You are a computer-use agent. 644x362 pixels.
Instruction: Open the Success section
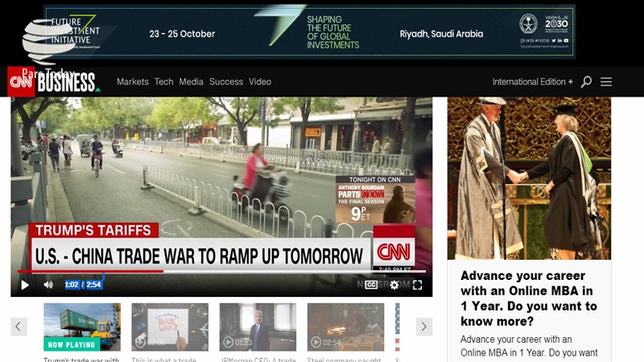(x=226, y=82)
